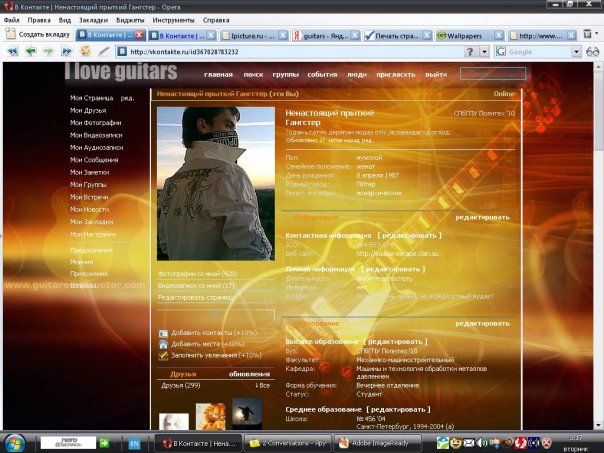The image size is (604, 453).
Task: Open the Инструменты menu
Action: (x=173, y=20)
